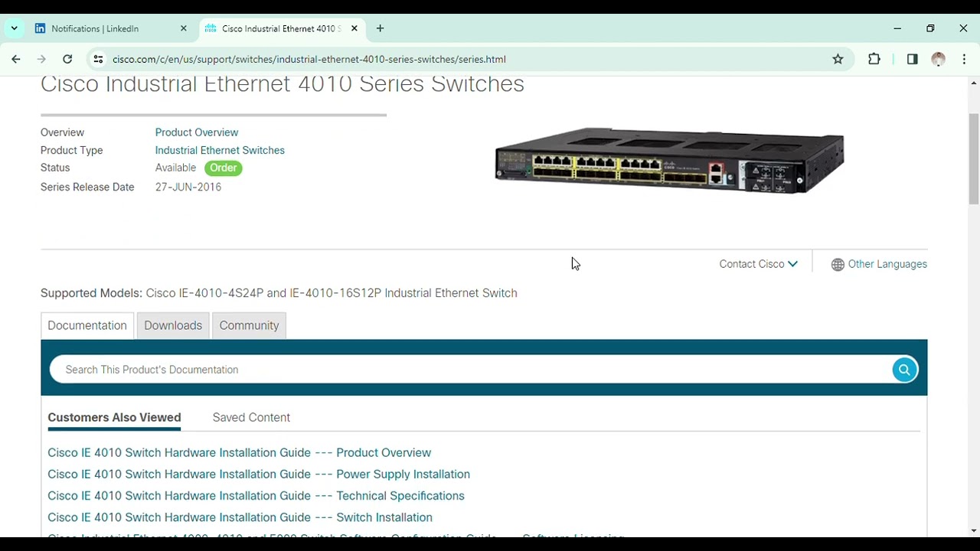Image resolution: width=980 pixels, height=551 pixels.
Task: Open Installation Guide Technical Specifications link
Action: pos(256,495)
